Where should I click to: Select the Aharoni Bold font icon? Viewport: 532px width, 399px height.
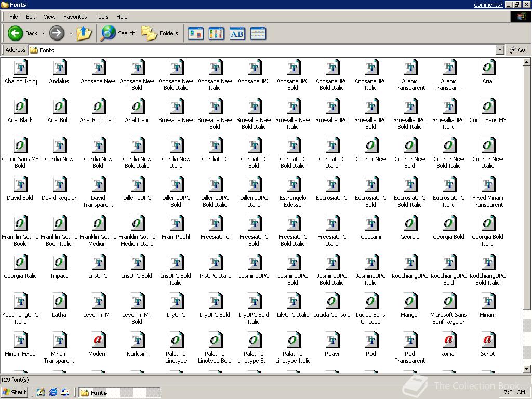20,67
